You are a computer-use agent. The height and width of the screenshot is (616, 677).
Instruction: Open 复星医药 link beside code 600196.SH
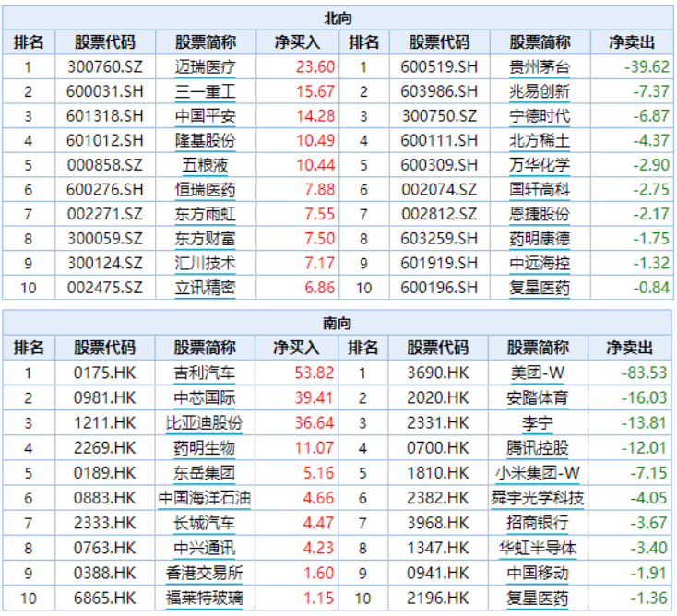tap(540, 288)
